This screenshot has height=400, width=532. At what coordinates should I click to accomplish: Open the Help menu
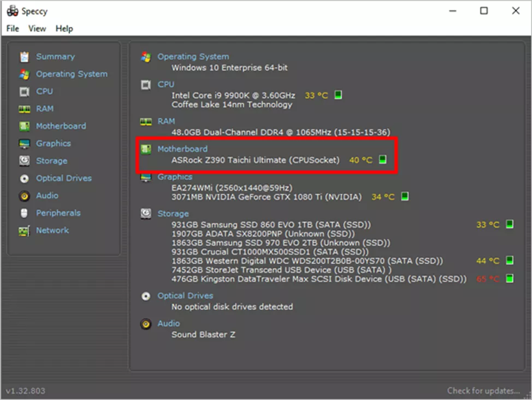[64, 28]
